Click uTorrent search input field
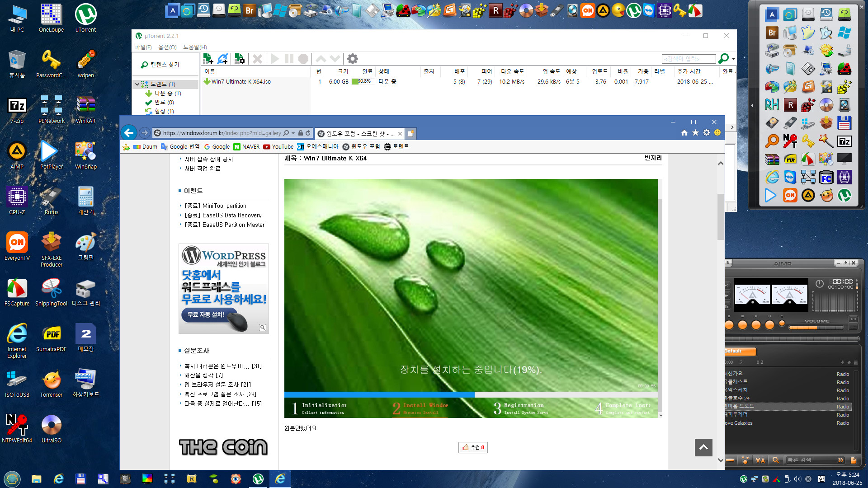 pos(689,59)
